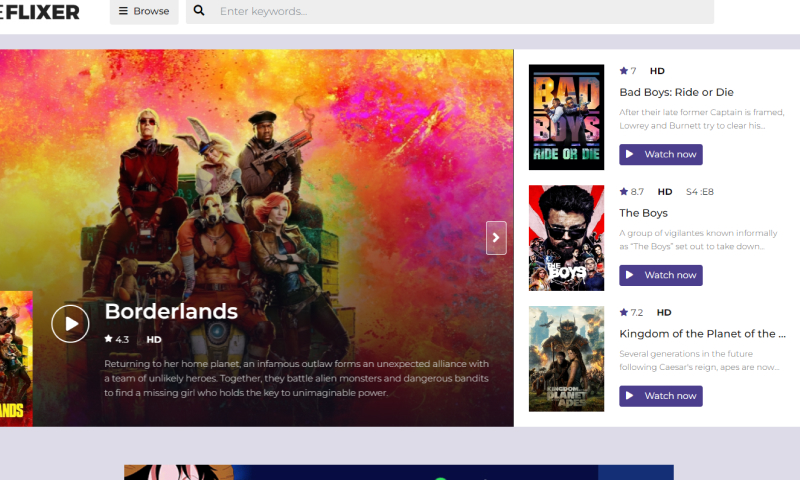Viewport: 800px width, 480px height.
Task: Watch now for Bad Boys: Ride or Die
Action: coord(661,155)
